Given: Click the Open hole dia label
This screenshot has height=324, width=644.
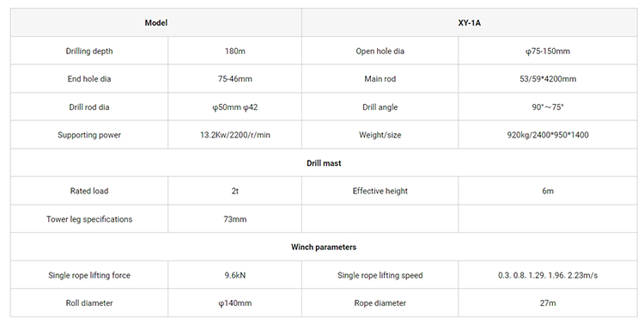Looking at the screenshot, I should (x=380, y=52).
